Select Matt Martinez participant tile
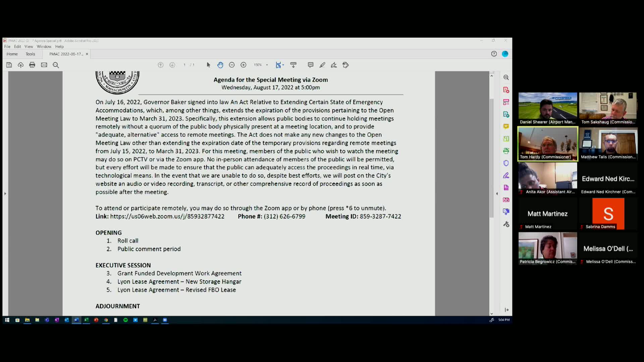 click(x=548, y=214)
